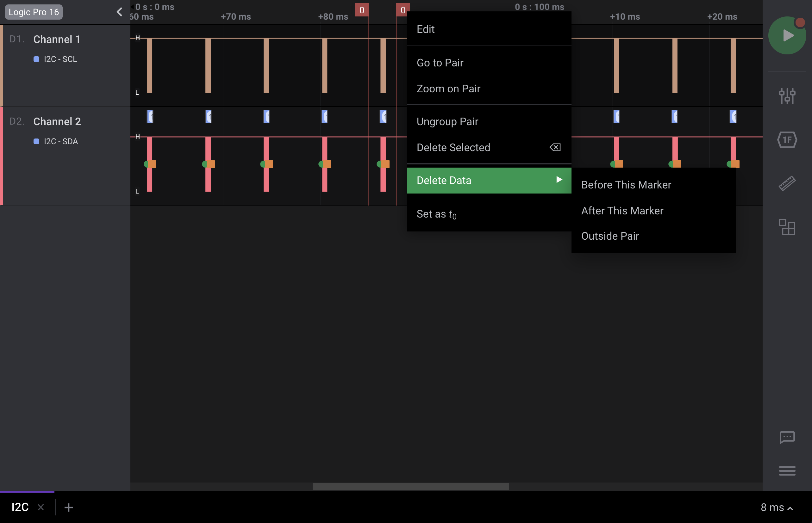Open the hamburger main menu icon
This screenshot has width=812, height=523.
(x=787, y=471)
